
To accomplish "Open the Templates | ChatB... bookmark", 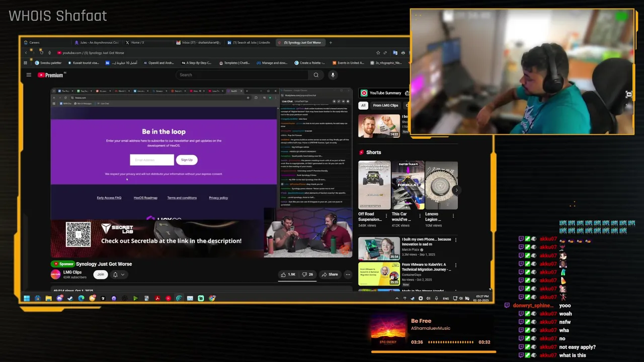I will click(234, 63).
